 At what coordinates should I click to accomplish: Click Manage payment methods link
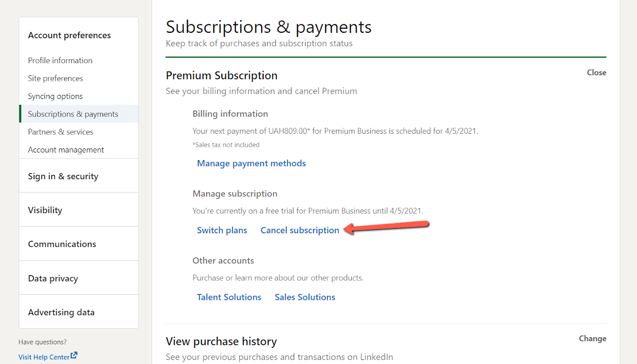tap(252, 163)
